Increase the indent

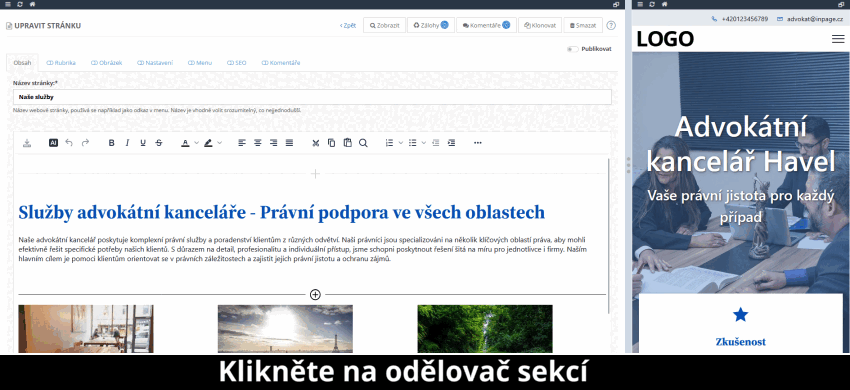pos(451,143)
